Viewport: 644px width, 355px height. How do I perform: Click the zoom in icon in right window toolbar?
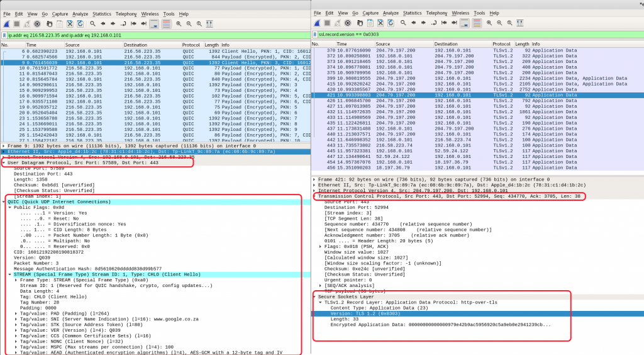click(x=489, y=23)
